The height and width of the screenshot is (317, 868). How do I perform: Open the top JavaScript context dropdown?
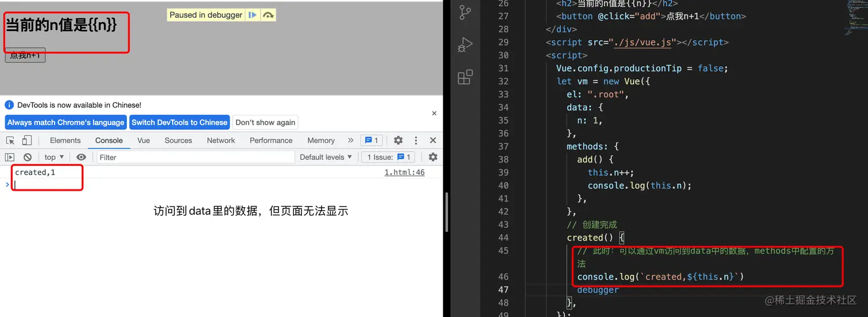click(x=54, y=157)
